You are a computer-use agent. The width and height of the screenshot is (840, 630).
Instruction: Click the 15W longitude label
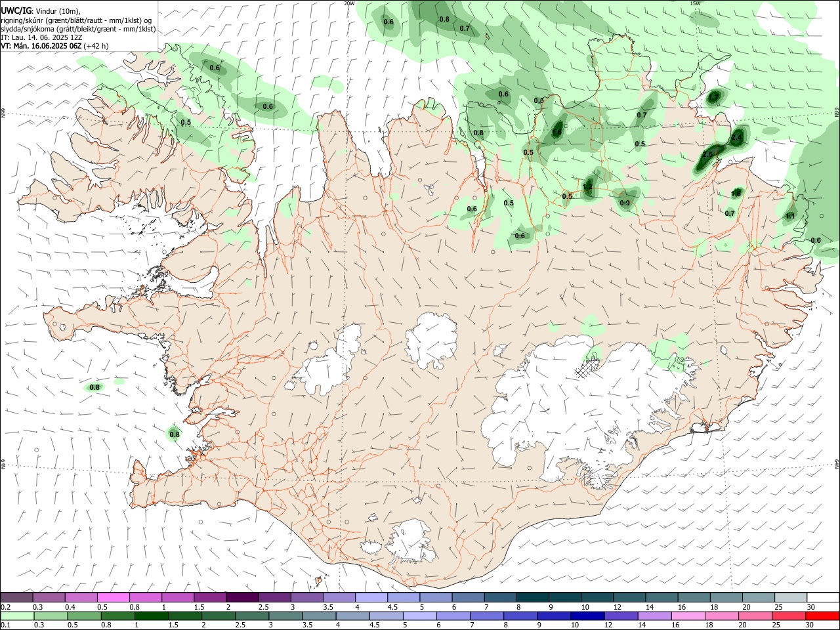tap(695, 3)
